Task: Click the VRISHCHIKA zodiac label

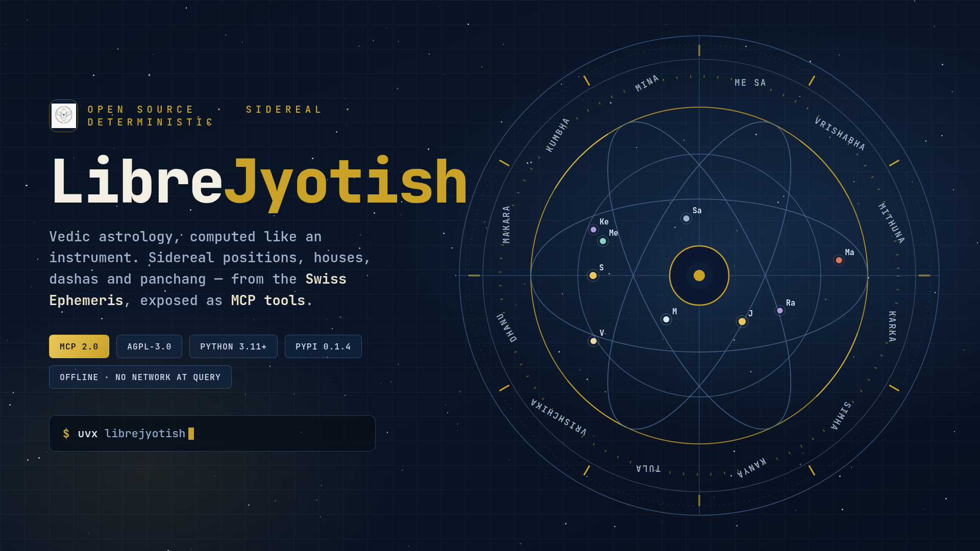Action: pos(558,417)
